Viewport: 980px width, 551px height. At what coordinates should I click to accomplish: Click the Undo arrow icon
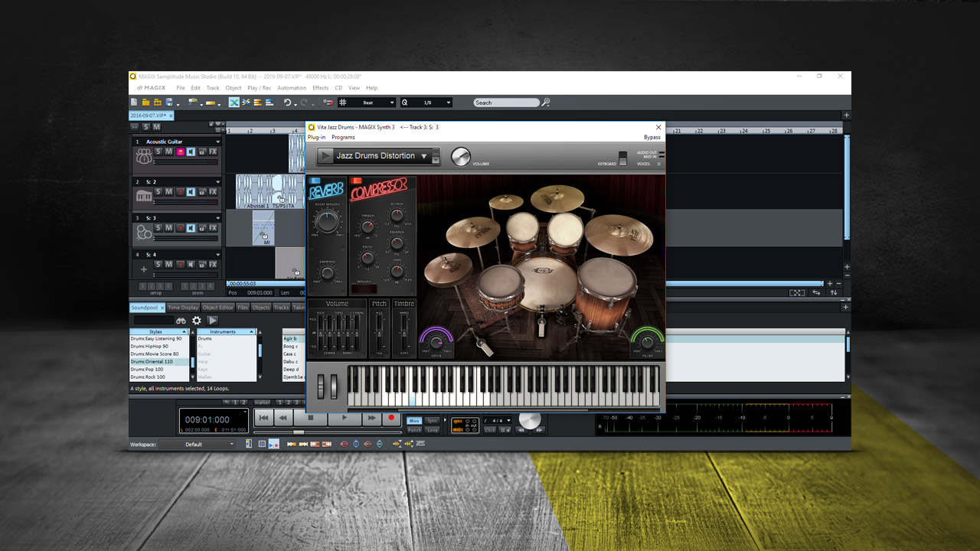287,103
